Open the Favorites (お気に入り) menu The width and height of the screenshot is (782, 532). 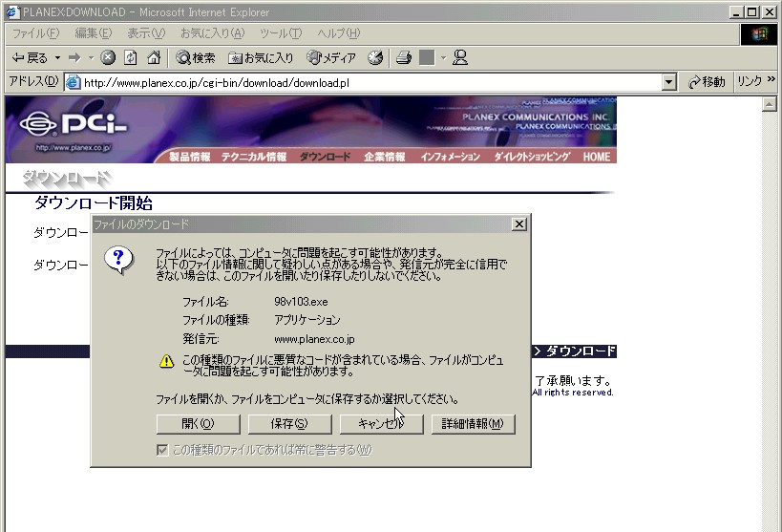point(213,33)
